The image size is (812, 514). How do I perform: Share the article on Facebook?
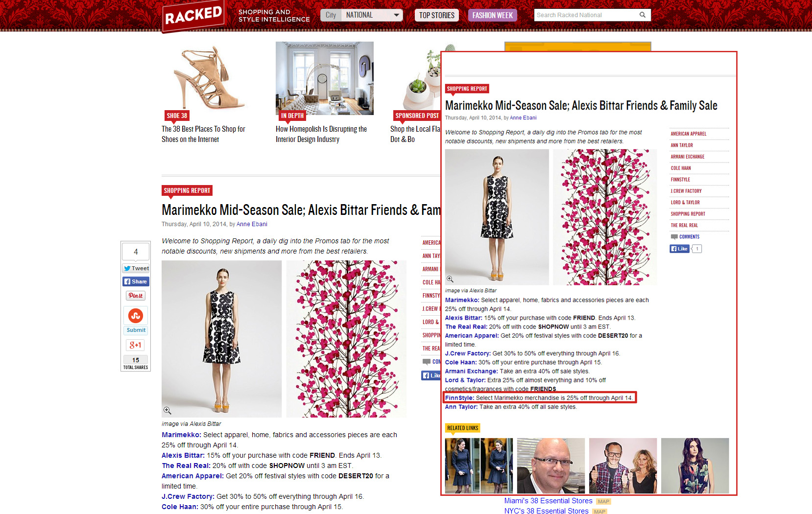(x=136, y=281)
